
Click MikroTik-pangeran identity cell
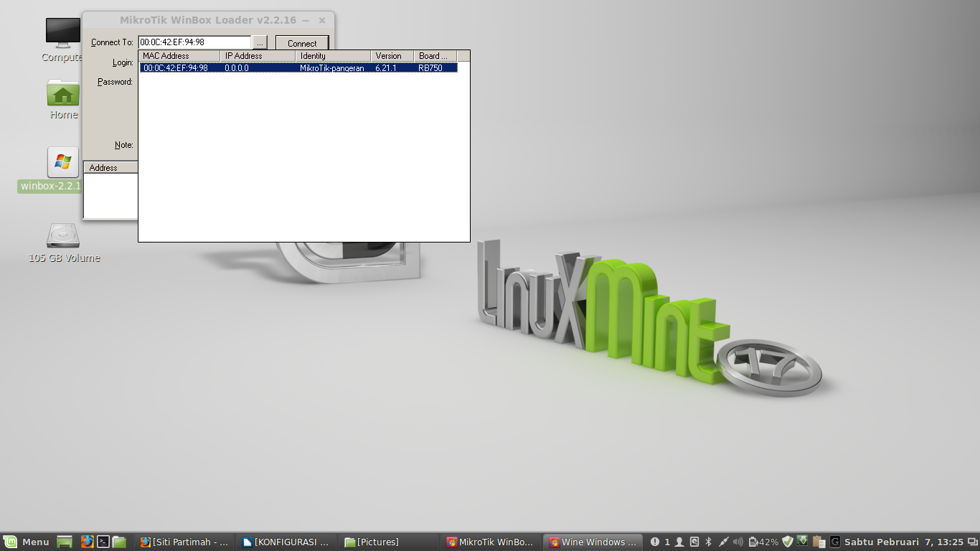click(332, 67)
